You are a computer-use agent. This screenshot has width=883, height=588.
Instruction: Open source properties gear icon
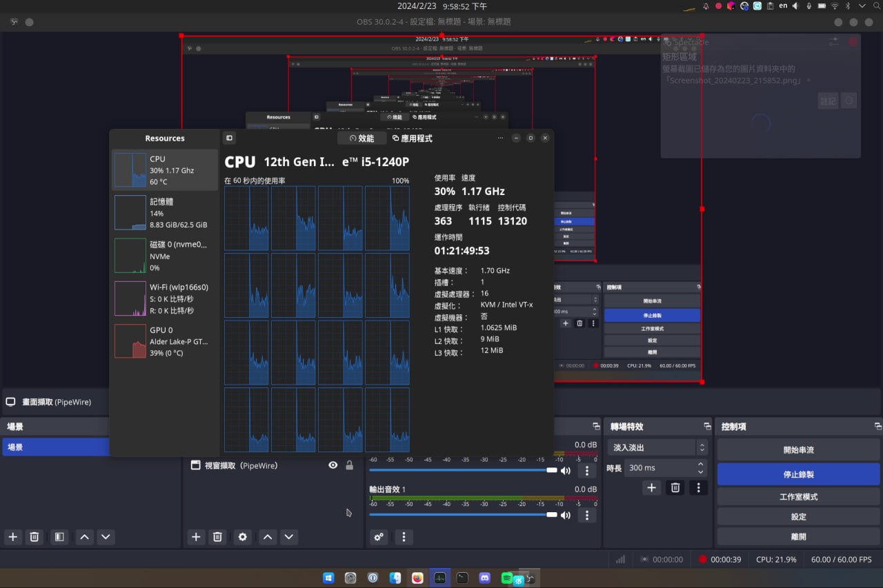(x=242, y=537)
